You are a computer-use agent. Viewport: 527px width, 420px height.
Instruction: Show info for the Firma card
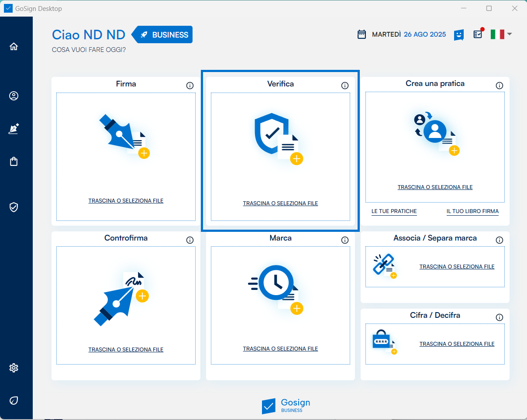190,86
